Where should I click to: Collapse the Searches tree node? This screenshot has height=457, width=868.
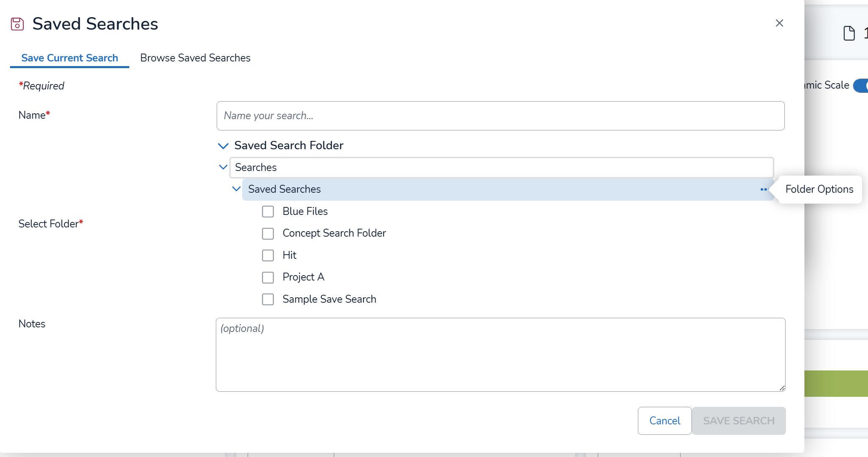[x=223, y=167]
